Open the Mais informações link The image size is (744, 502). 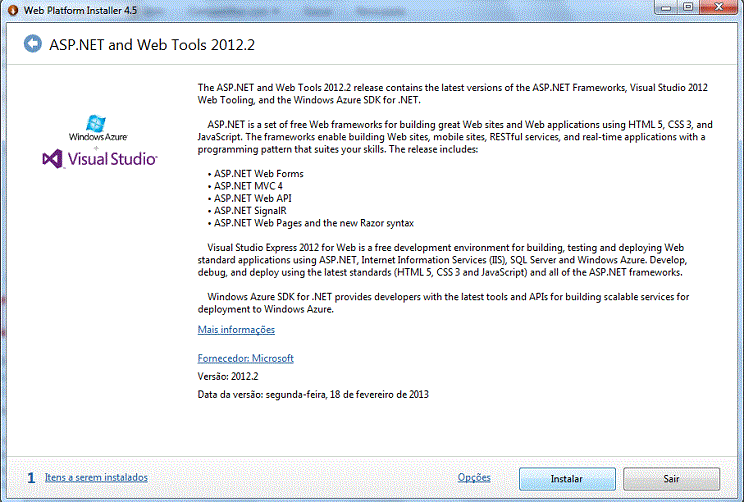pyautogui.click(x=236, y=329)
